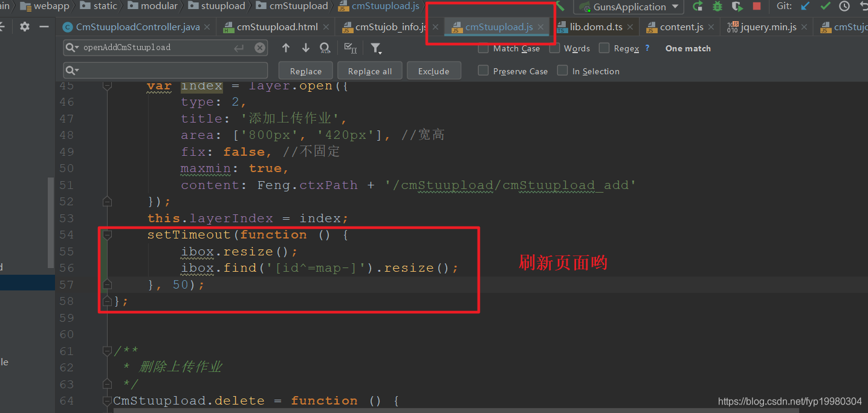The height and width of the screenshot is (413, 868).
Task: Open replace history magnifier in replace field
Action: click(x=71, y=71)
